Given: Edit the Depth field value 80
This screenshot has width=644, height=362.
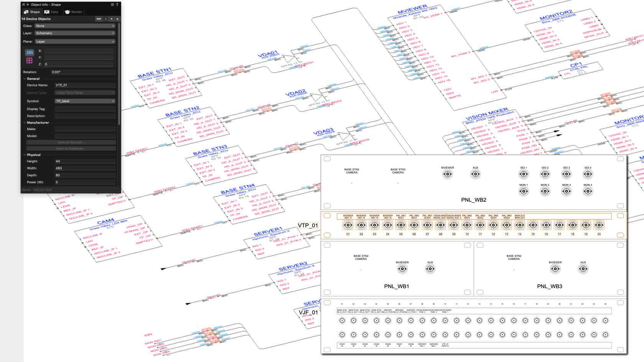Looking at the screenshot, I should (x=85, y=175).
